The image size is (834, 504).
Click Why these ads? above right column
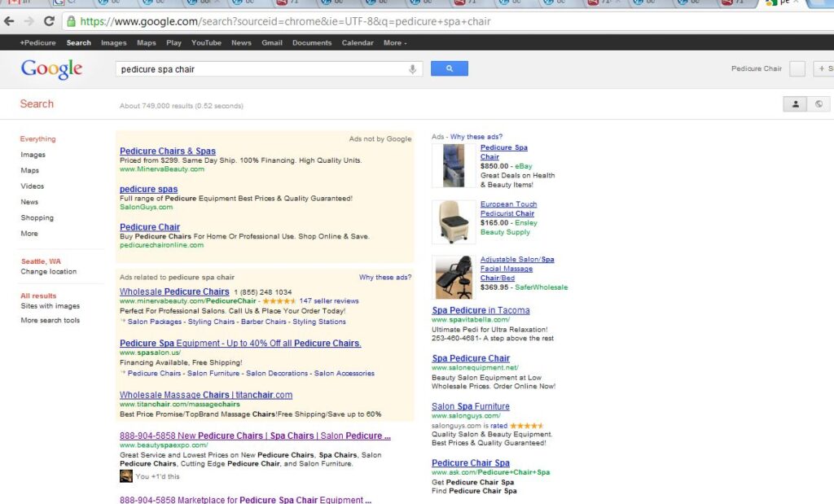click(x=476, y=137)
